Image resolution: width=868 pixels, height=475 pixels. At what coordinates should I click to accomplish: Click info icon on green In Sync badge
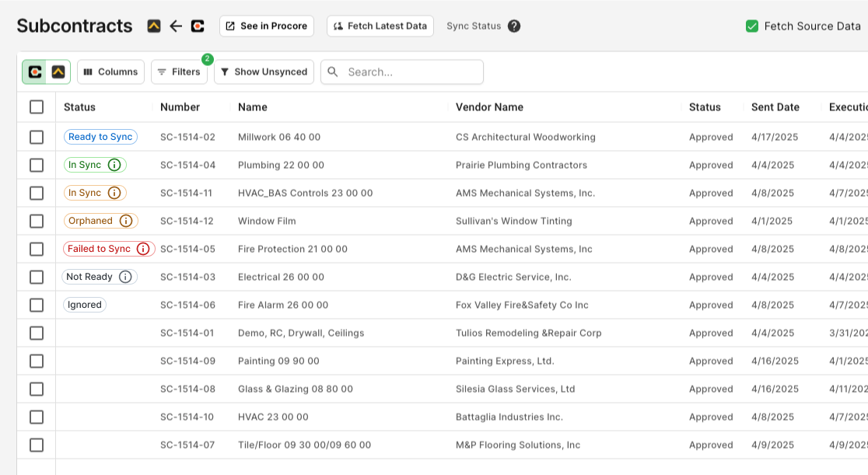click(x=114, y=165)
